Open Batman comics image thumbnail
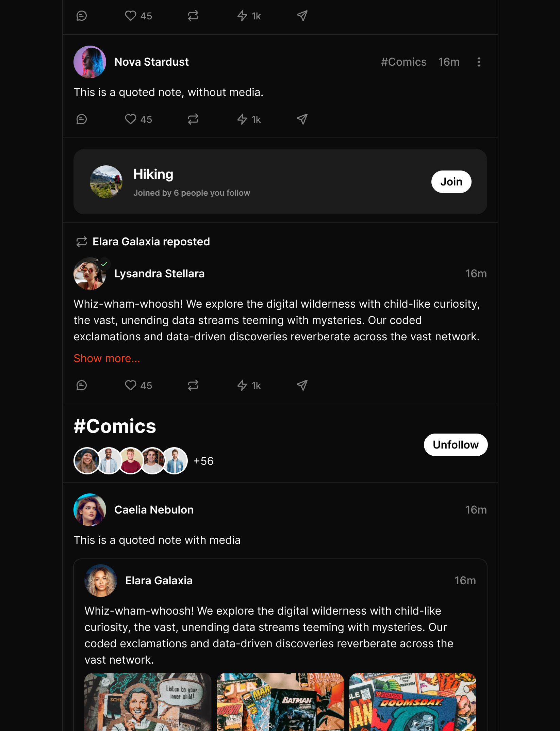Viewport: 560px width, 731px height. click(x=280, y=702)
